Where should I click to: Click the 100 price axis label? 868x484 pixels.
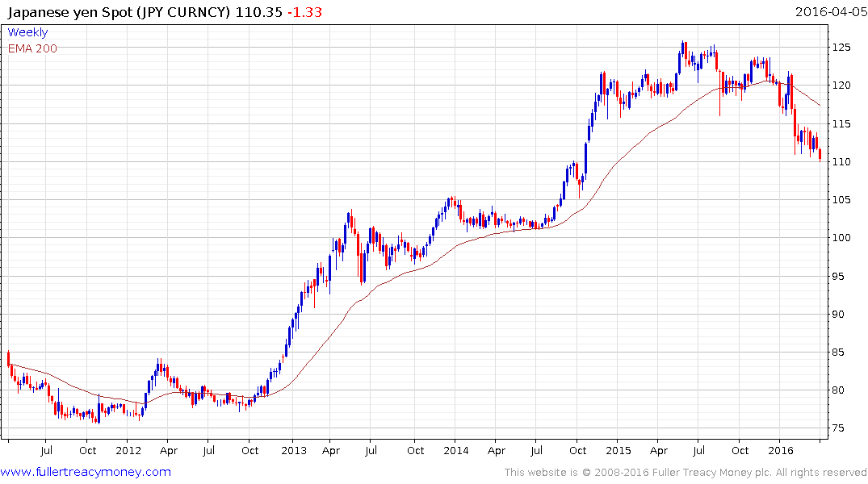coord(841,238)
